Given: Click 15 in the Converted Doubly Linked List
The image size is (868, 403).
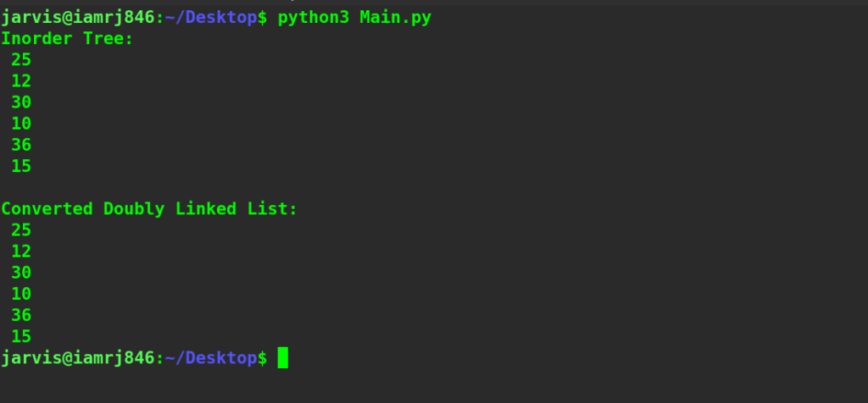Looking at the screenshot, I should point(21,336).
